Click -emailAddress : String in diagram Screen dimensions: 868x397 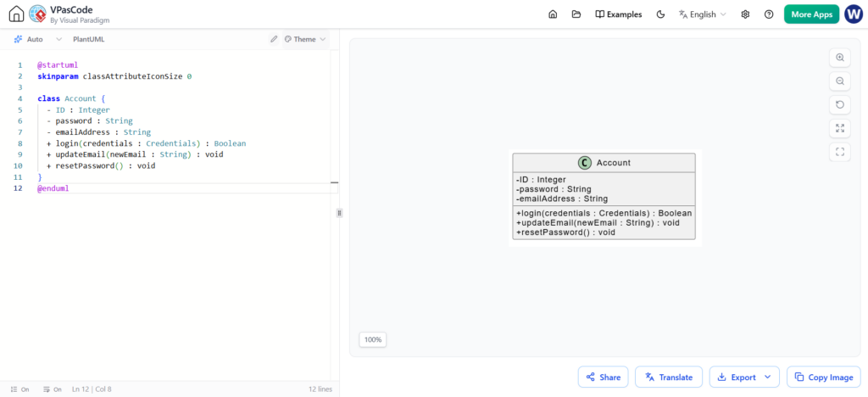point(562,198)
